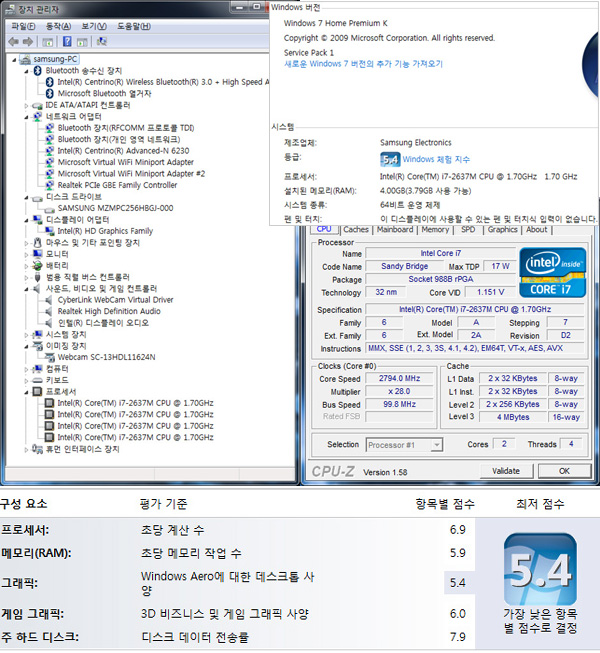This screenshot has height=653, width=600.
Task: Click the Intel Core i7 logo in CPU-Z
Action: point(553,272)
